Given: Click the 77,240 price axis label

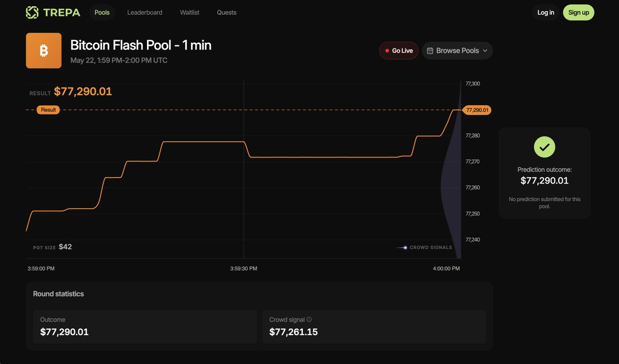Looking at the screenshot, I should (473, 240).
